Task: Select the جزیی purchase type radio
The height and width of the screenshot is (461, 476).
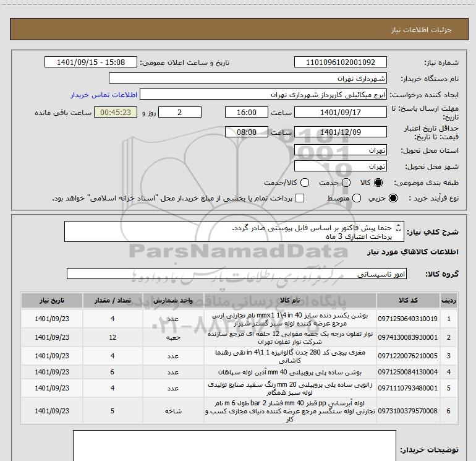Action: click(393, 198)
